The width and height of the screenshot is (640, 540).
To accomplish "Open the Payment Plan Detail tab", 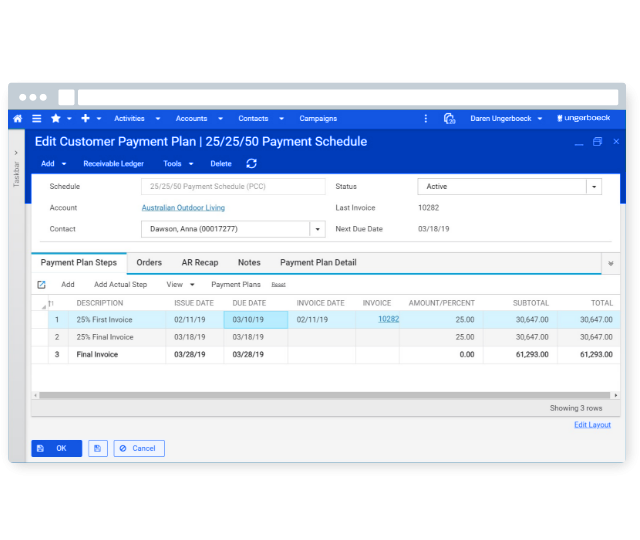I will 318,263.
